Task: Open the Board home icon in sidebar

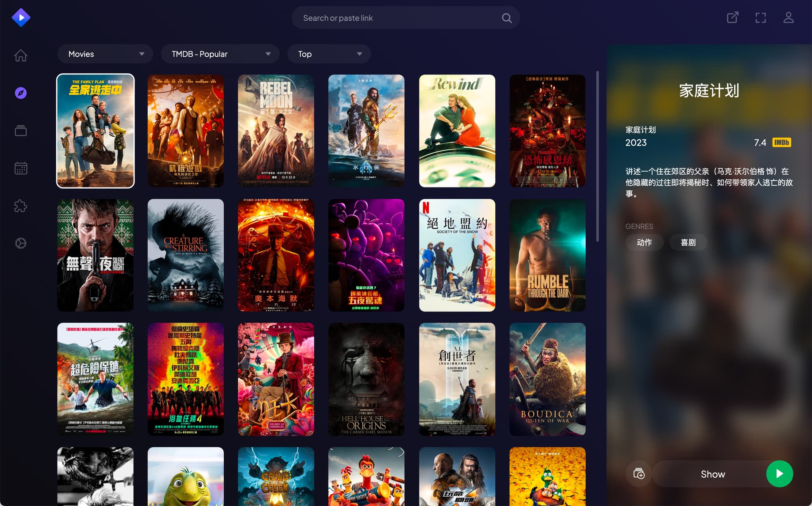Action: tap(21, 55)
